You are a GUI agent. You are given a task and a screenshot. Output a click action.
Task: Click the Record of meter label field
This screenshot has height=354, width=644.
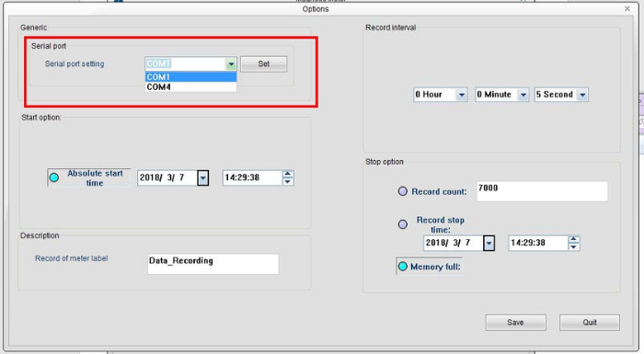pyautogui.click(x=213, y=264)
